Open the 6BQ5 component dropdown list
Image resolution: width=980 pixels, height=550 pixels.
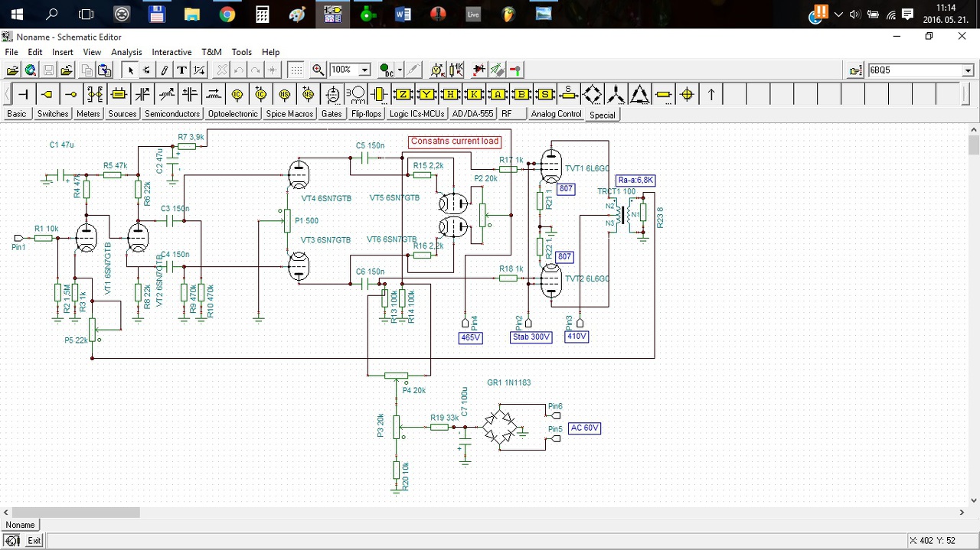click(x=968, y=70)
